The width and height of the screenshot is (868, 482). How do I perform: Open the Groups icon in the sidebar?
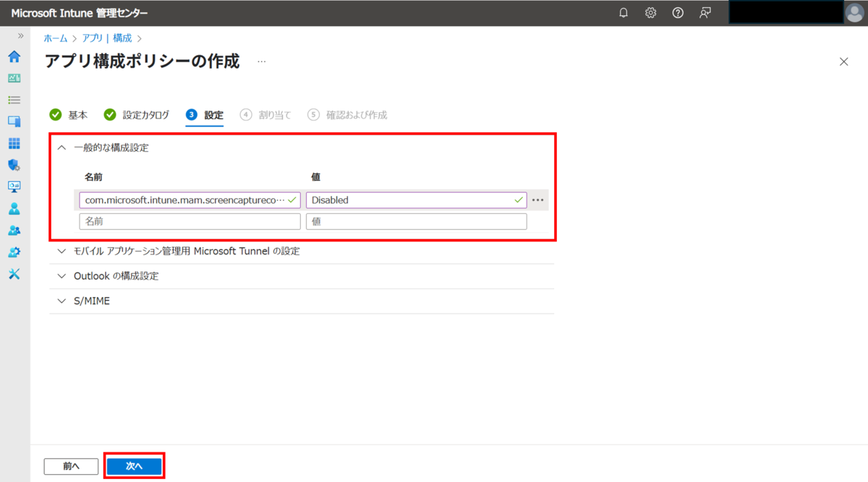click(x=14, y=231)
